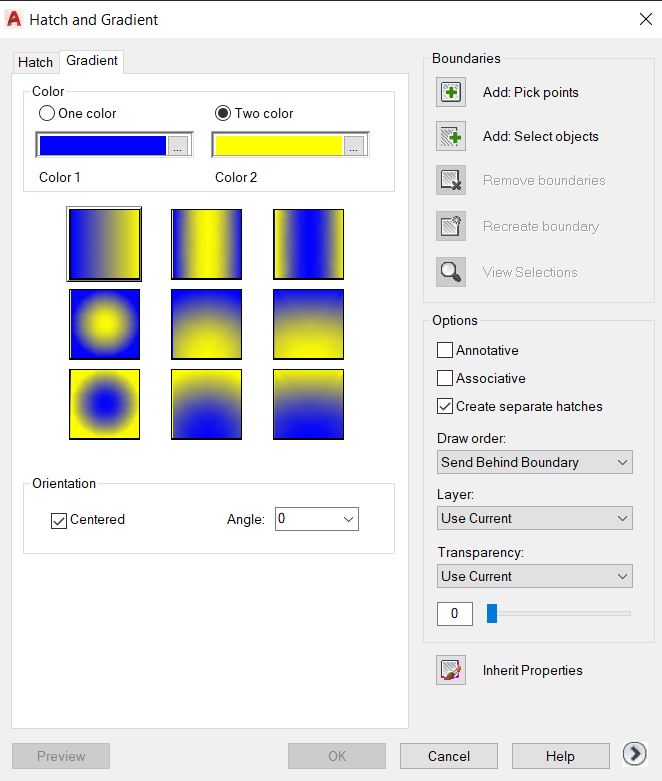Screen dimensions: 662x781
Task: Open the Draw order dropdown
Action: click(x=534, y=462)
